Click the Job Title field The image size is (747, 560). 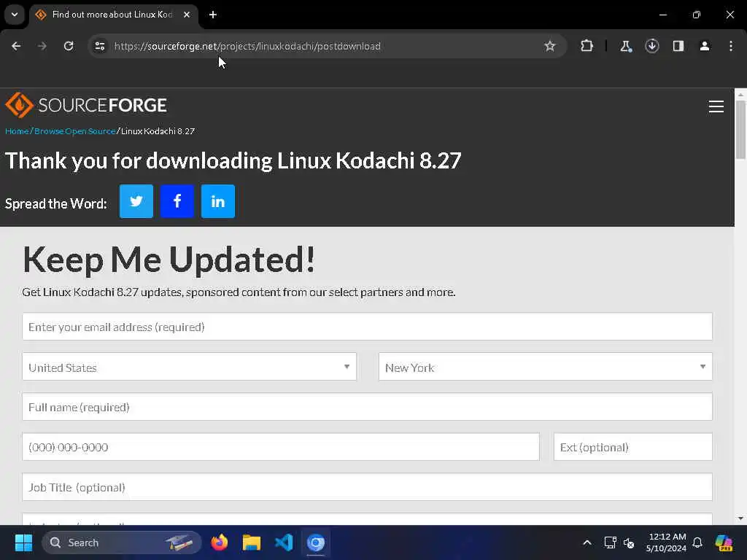click(x=368, y=486)
